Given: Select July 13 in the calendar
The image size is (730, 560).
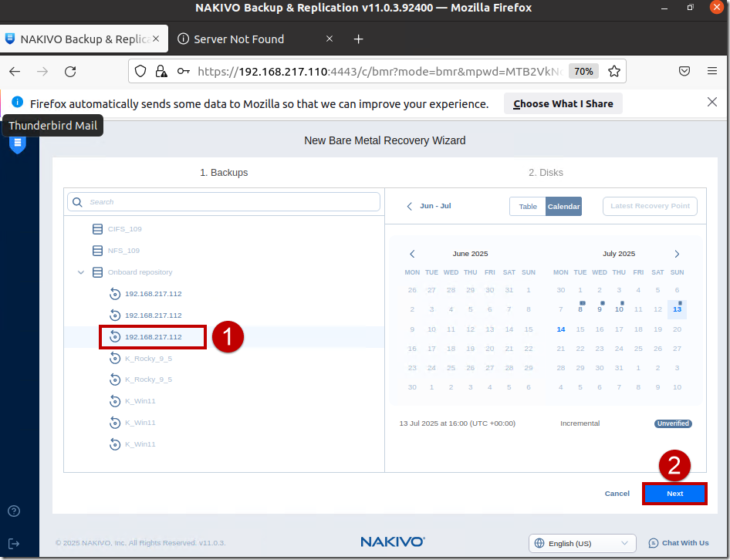Looking at the screenshot, I should pos(677,309).
